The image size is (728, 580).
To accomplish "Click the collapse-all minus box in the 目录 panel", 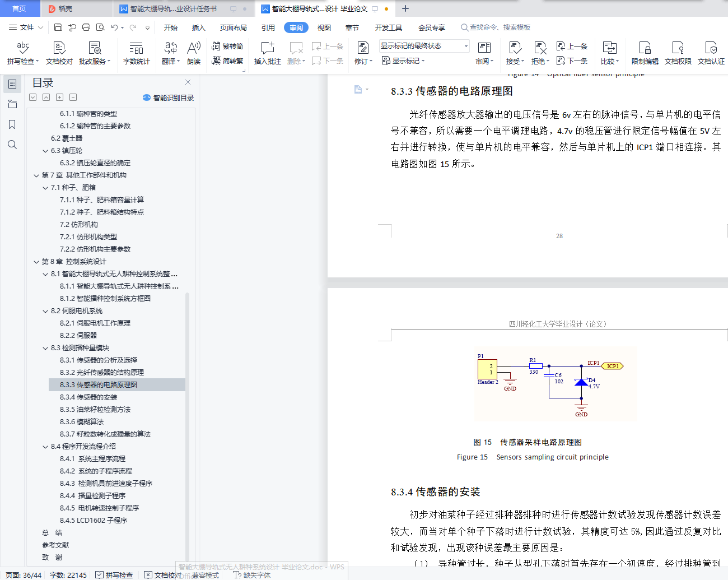I will (73, 98).
